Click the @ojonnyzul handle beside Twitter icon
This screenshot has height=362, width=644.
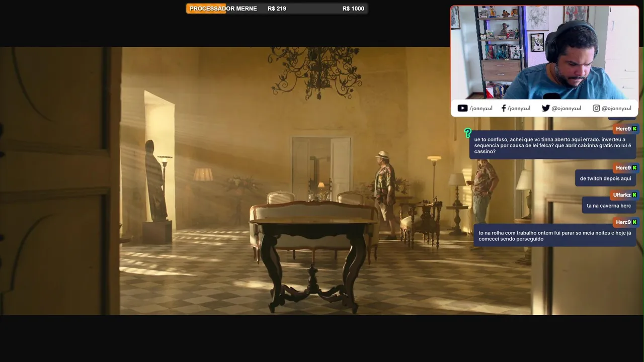(x=567, y=109)
